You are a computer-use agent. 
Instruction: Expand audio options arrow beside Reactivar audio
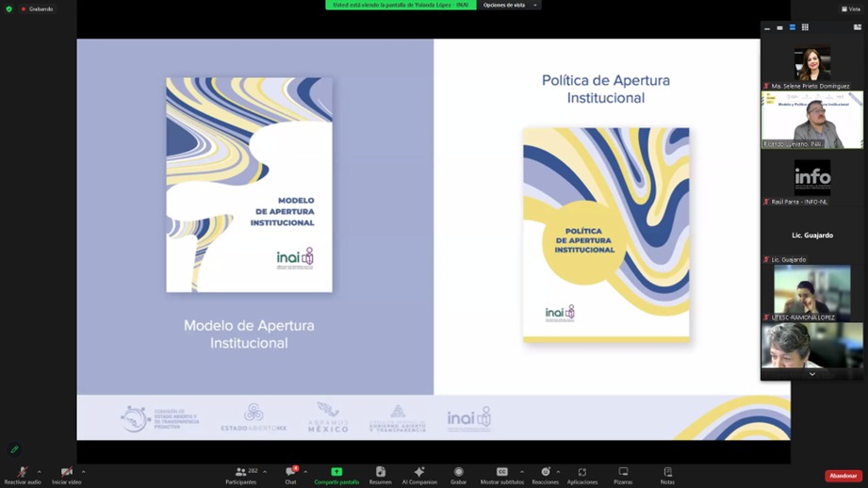pos(39,472)
